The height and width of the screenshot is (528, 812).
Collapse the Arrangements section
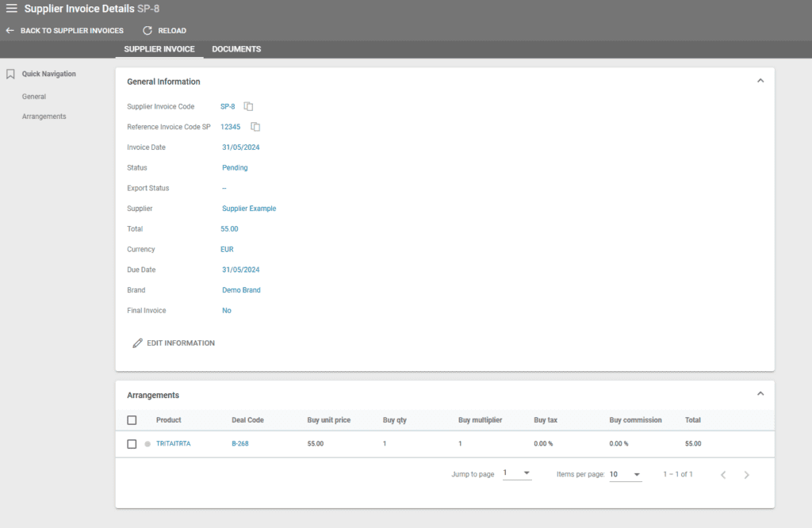[760, 394]
